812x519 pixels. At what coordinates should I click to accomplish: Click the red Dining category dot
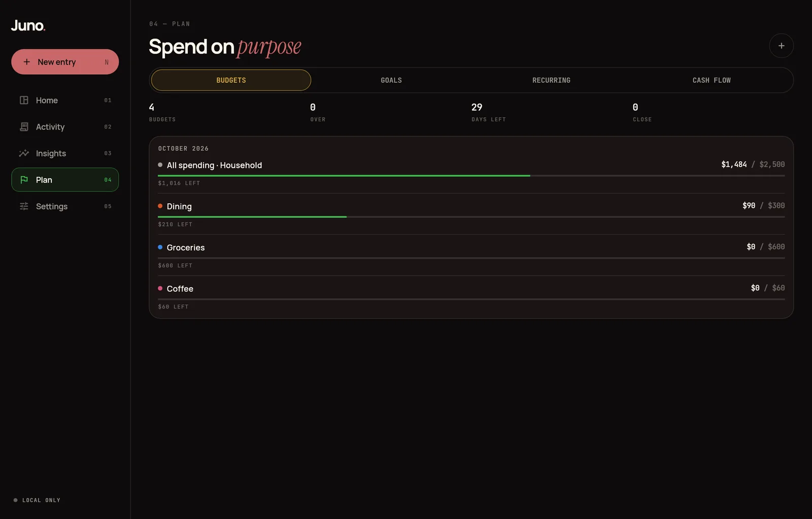pyautogui.click(x=160, y=206)
